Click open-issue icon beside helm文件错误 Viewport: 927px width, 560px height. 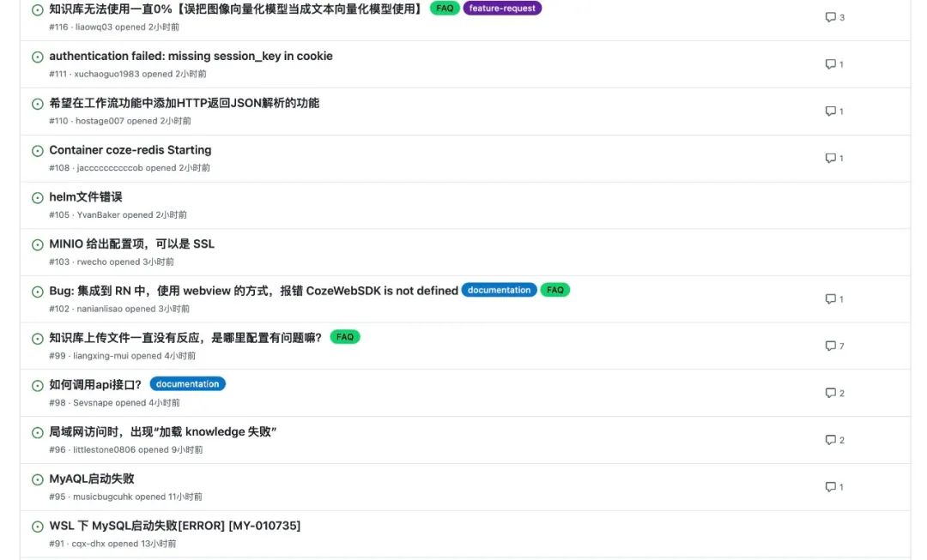[37, 198]
